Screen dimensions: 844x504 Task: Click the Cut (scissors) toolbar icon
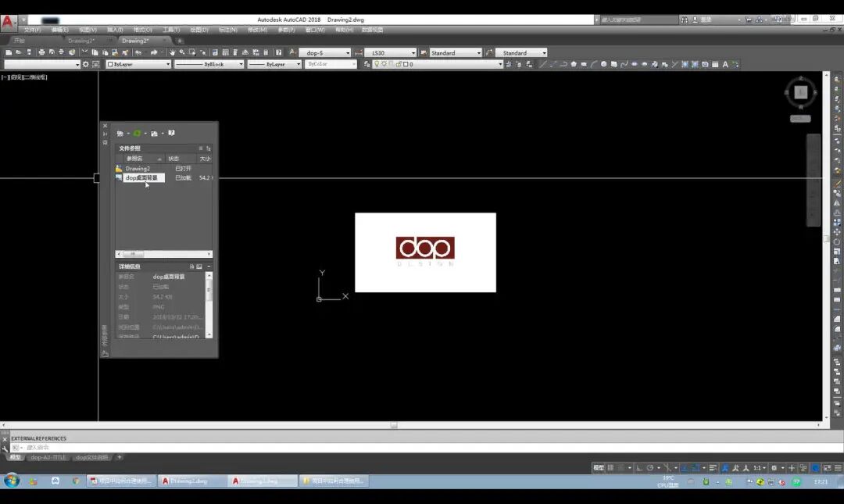[84, 53]
